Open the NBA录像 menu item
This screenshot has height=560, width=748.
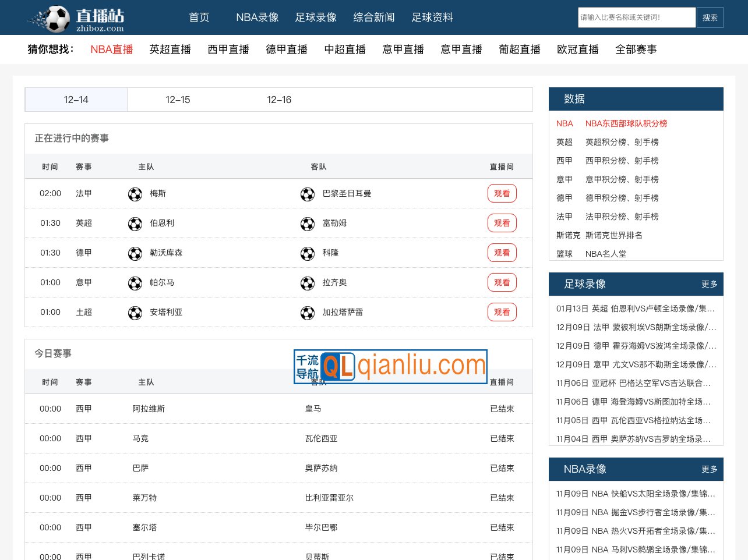257,17
